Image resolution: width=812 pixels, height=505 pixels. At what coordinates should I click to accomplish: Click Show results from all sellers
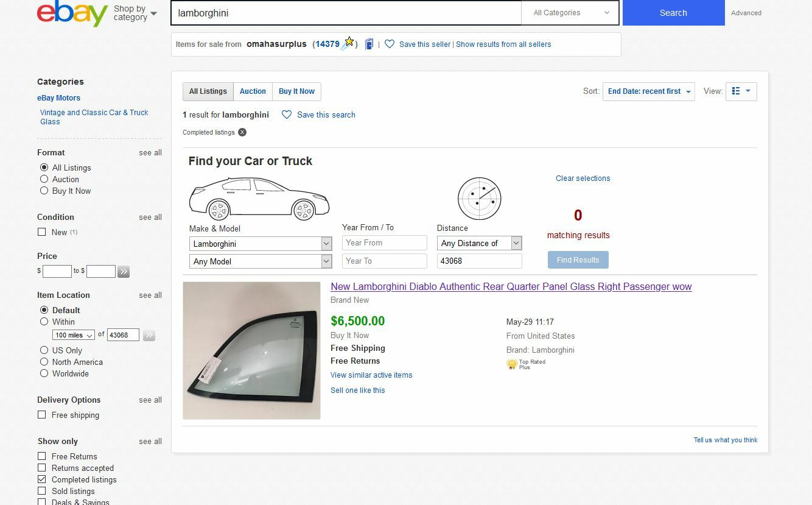[503, 44]
